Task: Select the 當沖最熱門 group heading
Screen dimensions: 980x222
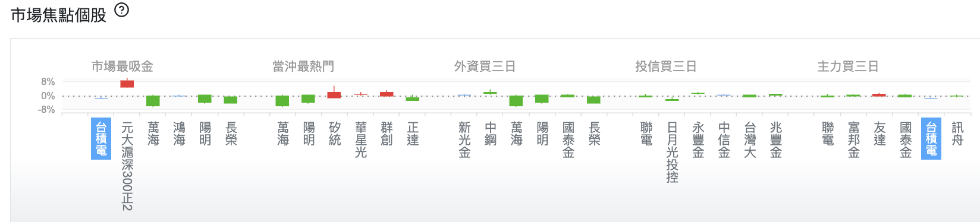Action: tap(303, 66)
